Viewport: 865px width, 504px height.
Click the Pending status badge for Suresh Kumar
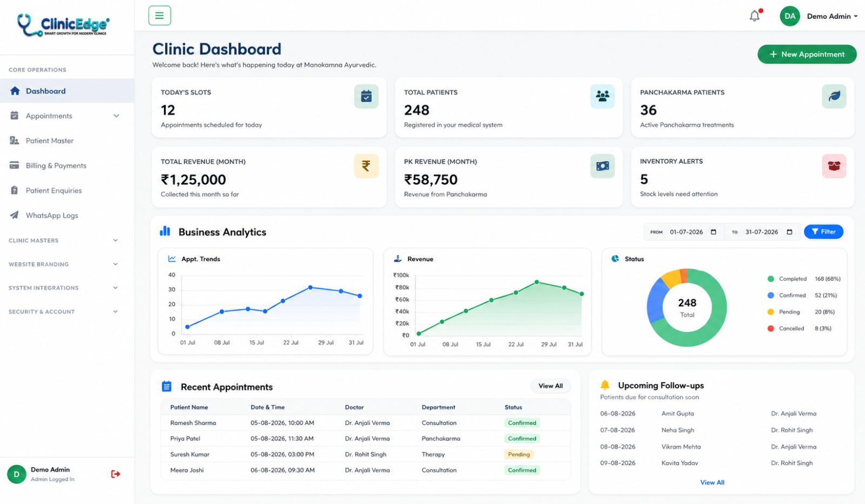point(519,454)
